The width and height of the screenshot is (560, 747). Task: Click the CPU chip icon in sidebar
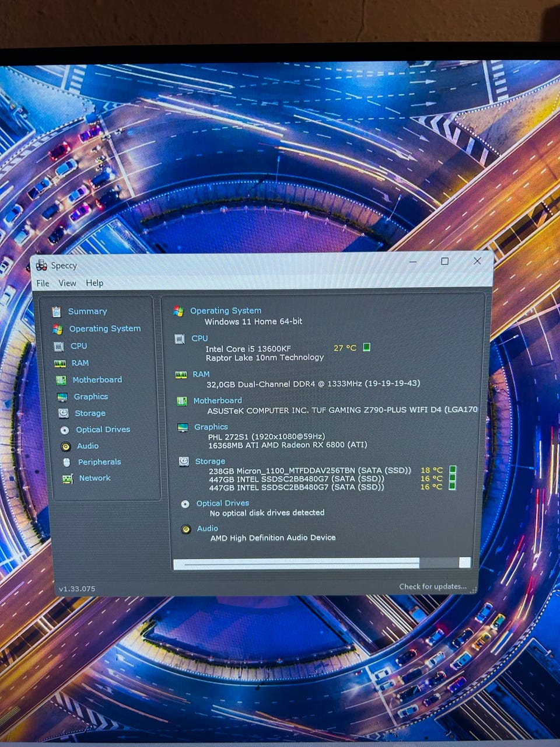click(x=59, y=347)
